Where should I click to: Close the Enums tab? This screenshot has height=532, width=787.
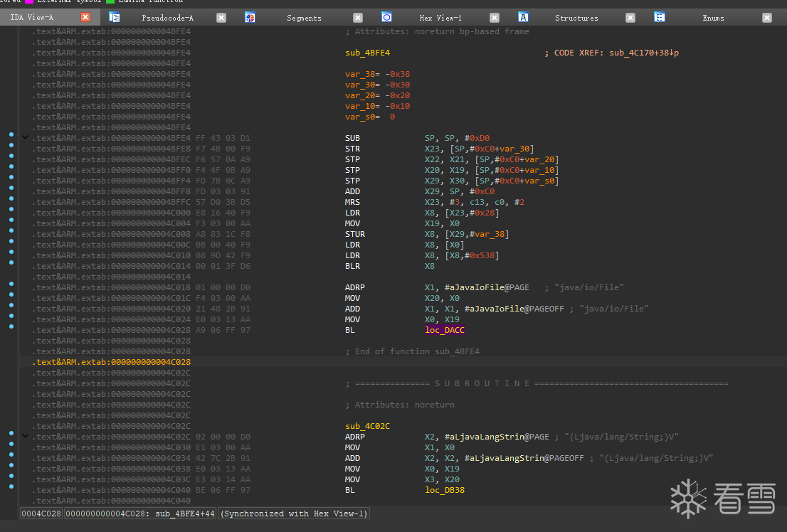(767, 18)
